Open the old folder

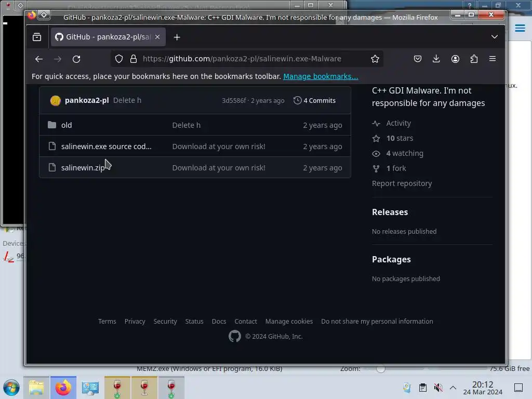66,125
